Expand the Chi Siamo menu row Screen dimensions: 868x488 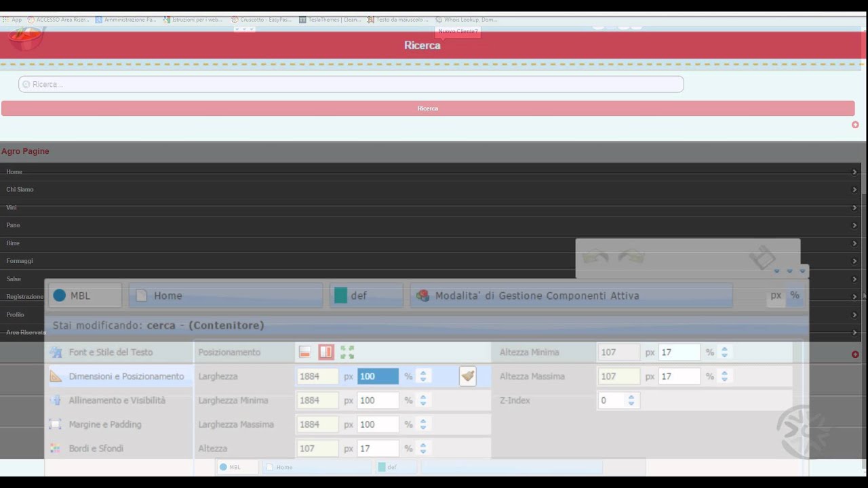[431, 190]
